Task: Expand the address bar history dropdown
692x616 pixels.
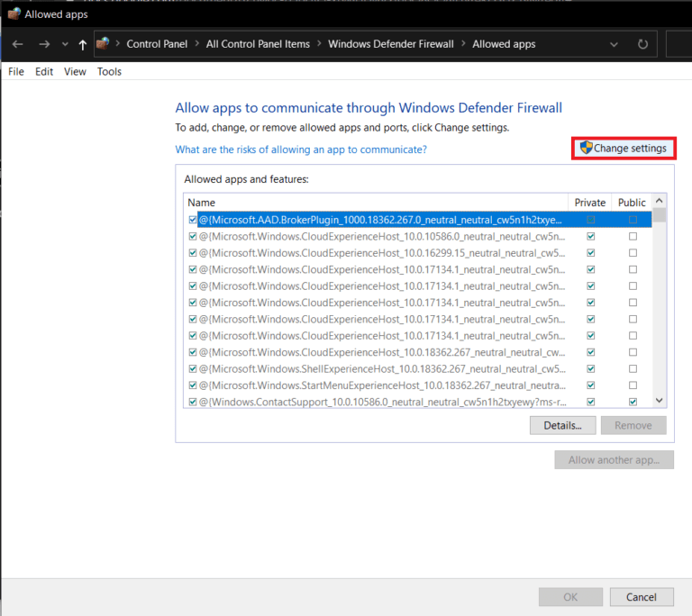Action: pyautogui.click(x=614, y=44)
